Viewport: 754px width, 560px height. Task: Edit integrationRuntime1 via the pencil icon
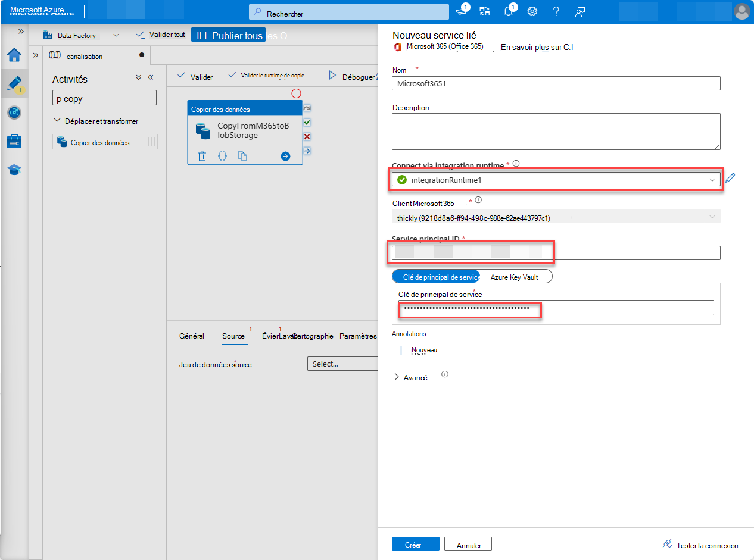731,178
